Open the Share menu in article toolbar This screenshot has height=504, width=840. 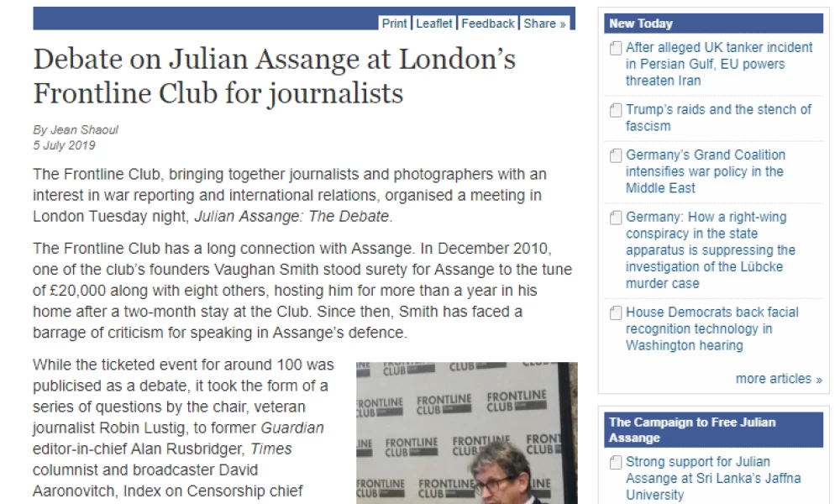544,24
